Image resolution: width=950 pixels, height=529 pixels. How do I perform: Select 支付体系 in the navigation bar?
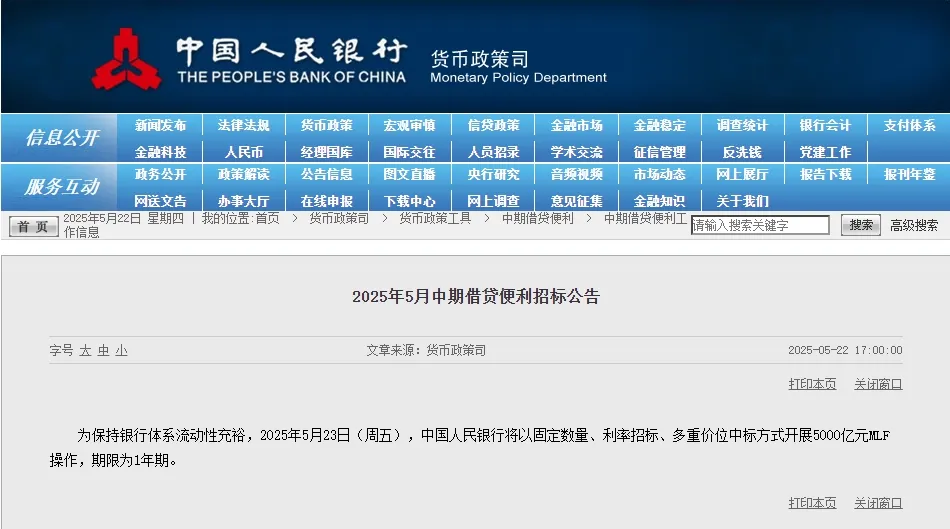pyautogui.click(x=909, y=125)
